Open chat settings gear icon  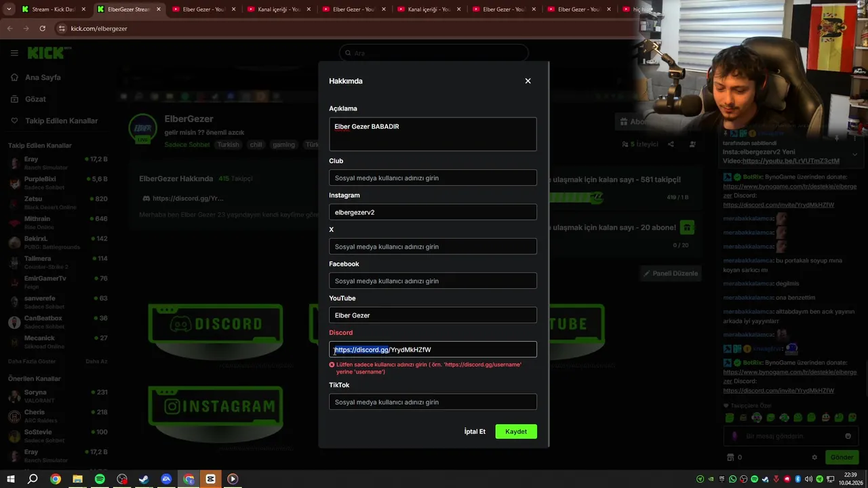point(815,457)
